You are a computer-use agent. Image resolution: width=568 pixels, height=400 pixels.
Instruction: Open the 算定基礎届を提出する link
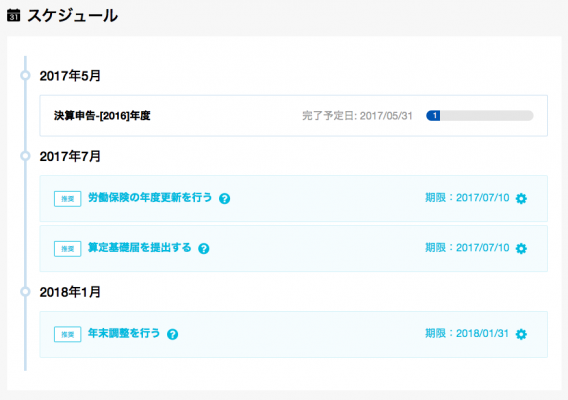click(139, 247)
